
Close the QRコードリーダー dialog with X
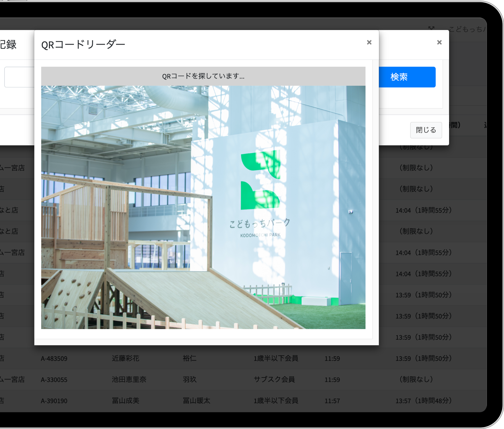(x=369, y=42)
